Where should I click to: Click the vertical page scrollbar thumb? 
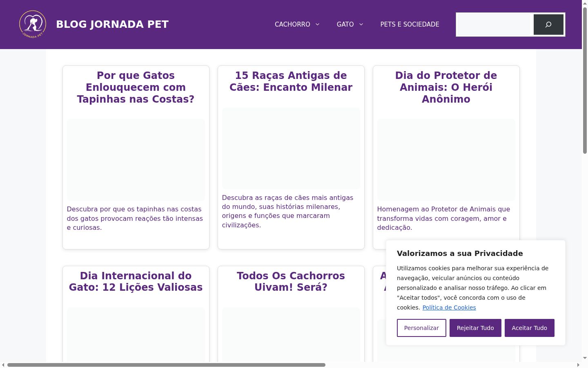click(585, 81)
